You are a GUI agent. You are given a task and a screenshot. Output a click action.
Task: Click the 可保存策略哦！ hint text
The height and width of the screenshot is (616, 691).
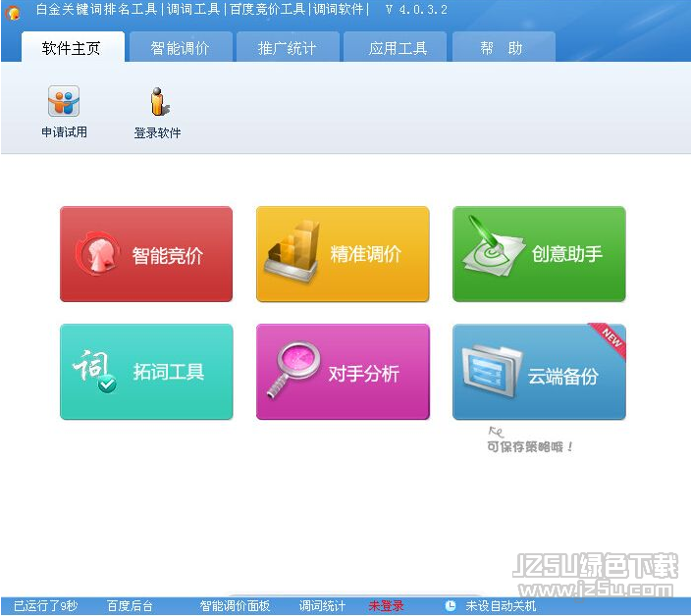[530, 447]
